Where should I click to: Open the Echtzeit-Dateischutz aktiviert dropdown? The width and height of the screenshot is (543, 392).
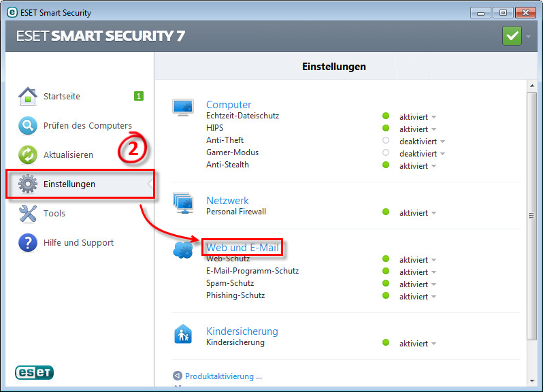pyautogui.click(x=433, y=117)
